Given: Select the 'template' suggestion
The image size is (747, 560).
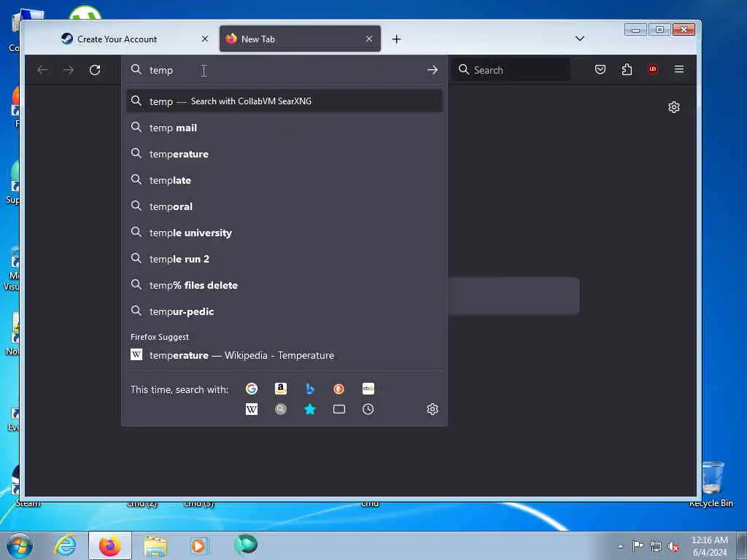Looking at the screenshot, I should [x=284, y=180].
